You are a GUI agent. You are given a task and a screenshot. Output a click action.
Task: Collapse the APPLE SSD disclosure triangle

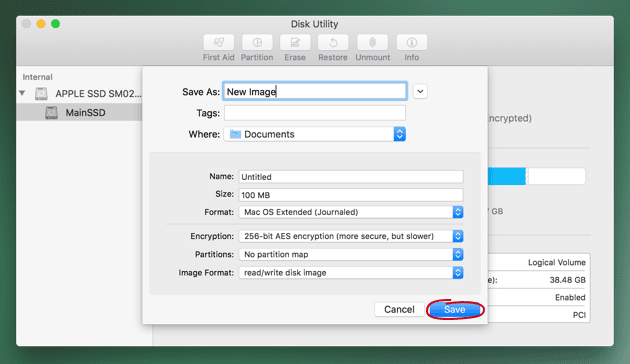tap(22, 93)
